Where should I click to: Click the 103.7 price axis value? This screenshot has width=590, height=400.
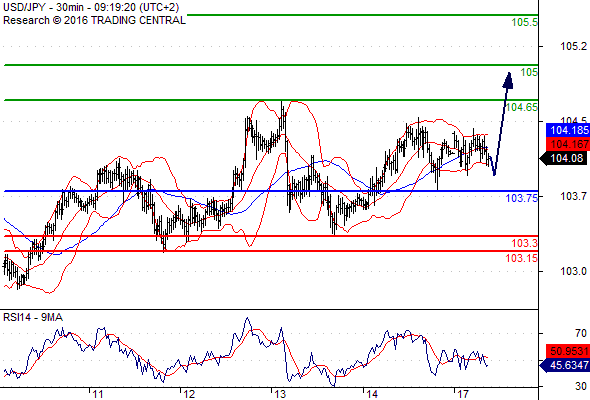tap(573, 196)
